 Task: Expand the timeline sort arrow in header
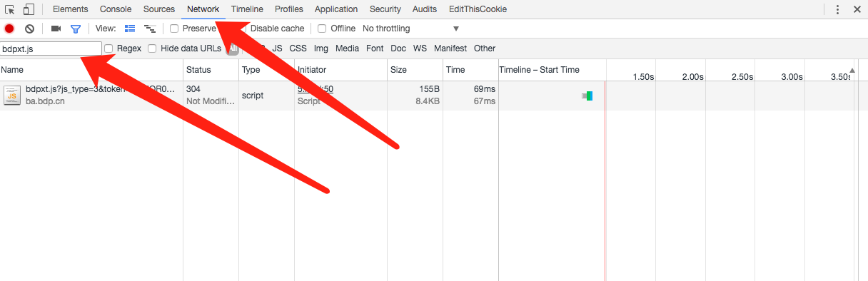click(x=852, y=70)
